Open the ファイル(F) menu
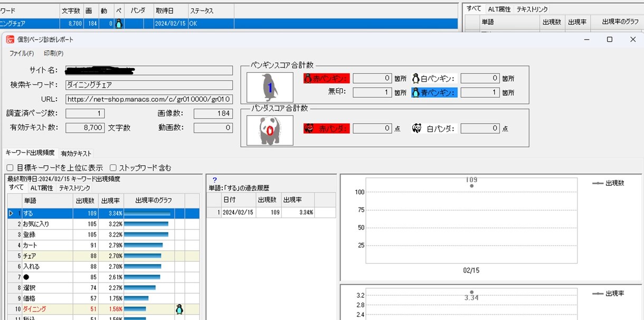This screenshot has height=320, width=644. coord(22,53)
